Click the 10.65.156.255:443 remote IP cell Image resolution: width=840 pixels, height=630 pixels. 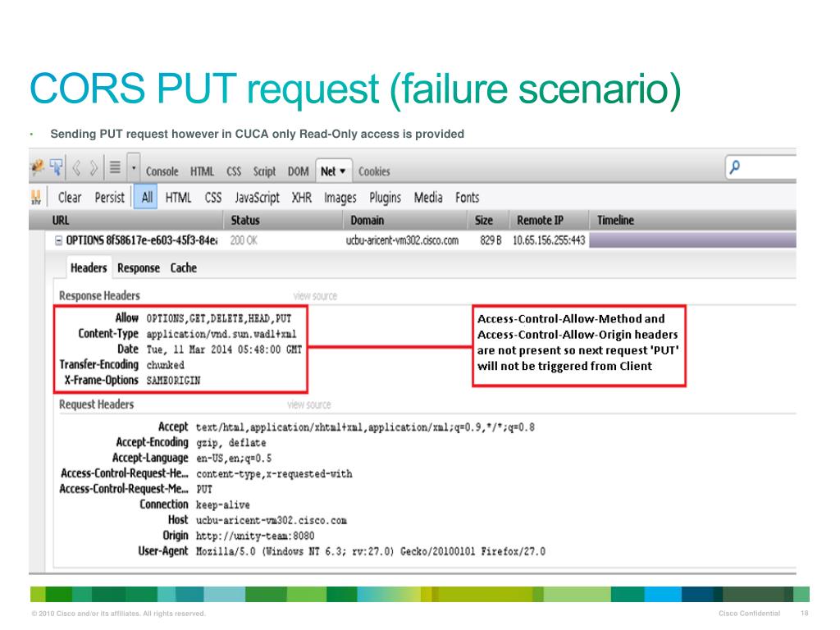coord(549,240)
